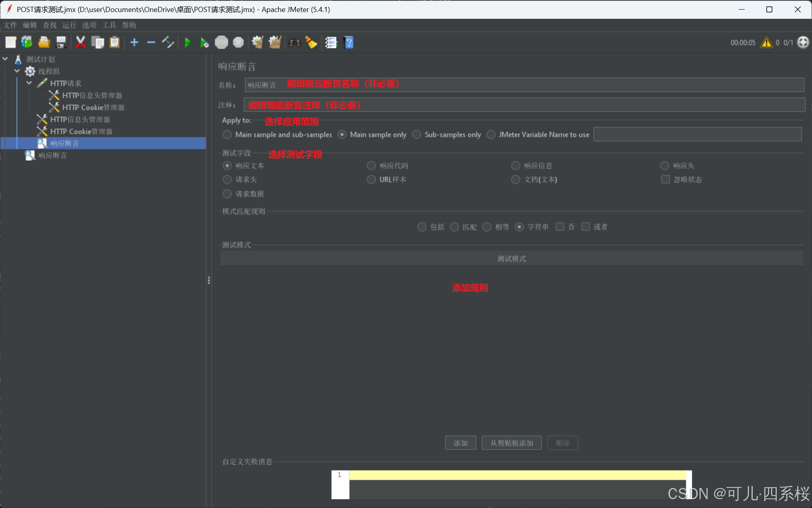Open the Function Helper list icon
This screenshot has width=812, height=508.
[331, 42]
